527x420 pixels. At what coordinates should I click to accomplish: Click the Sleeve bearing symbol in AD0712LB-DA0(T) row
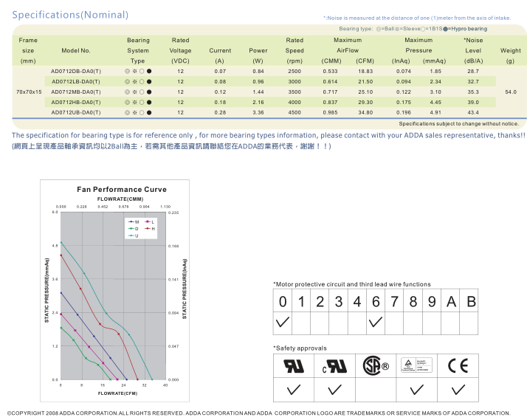point(134,82)
